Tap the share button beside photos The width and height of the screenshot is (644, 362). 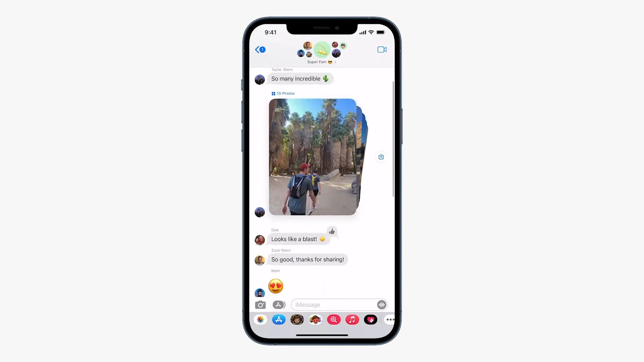tap(380, 157)
